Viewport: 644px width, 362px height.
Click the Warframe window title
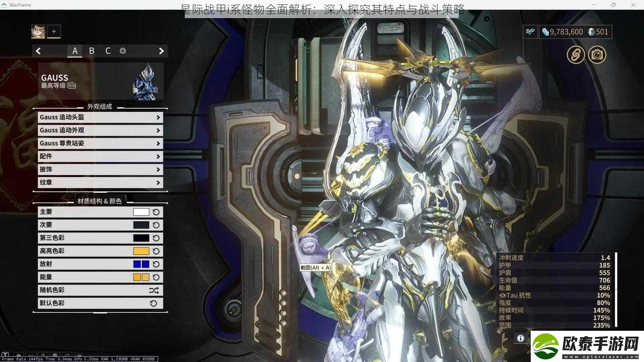[x=20, y=5]
